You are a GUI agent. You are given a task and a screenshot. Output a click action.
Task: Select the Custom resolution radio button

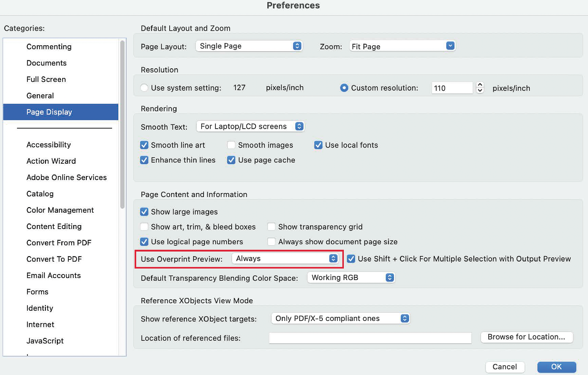[x=344, y=88]
